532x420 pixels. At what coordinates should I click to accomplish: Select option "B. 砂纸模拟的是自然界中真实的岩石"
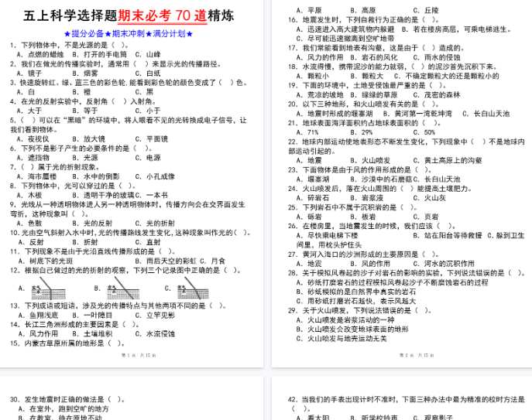click(355, 292)
